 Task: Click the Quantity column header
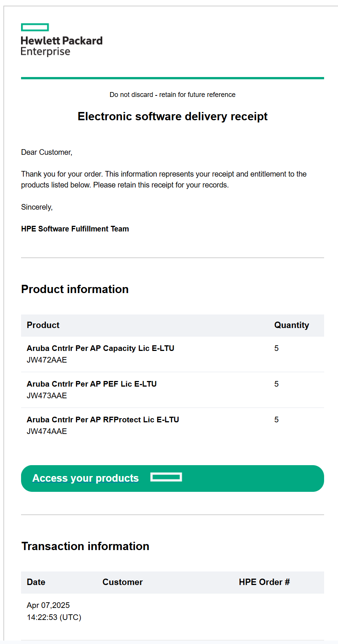tap(292, 325)
